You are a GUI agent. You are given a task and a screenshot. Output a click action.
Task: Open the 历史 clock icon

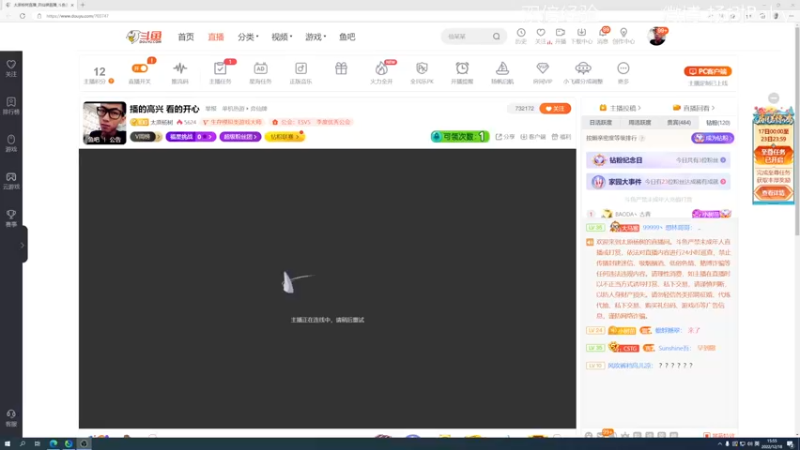pos(521,36)
